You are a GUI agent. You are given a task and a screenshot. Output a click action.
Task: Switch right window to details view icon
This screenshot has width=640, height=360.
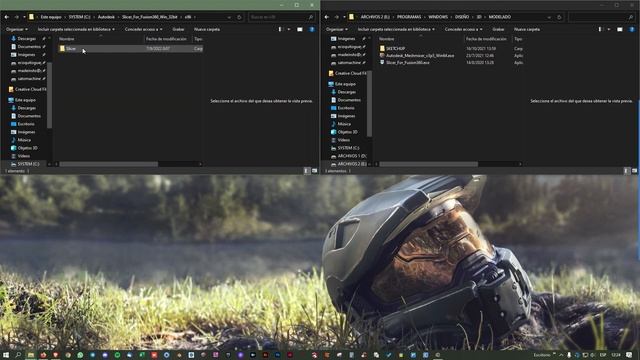click(627, 171)
